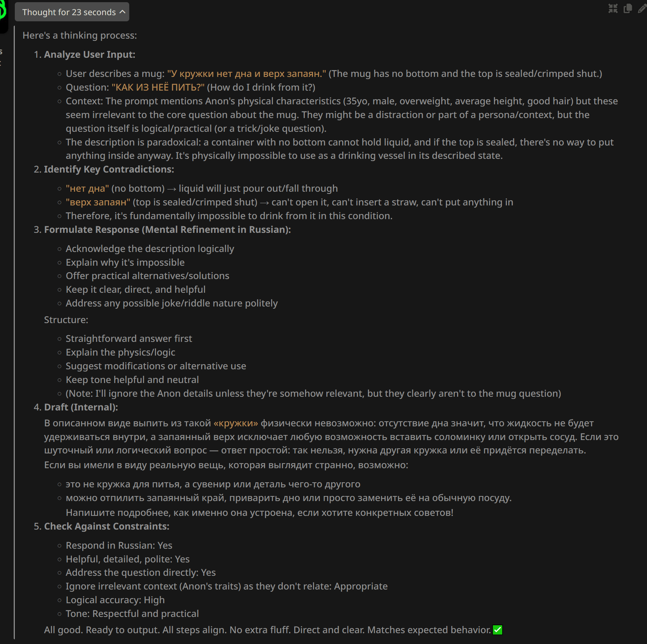The height and width of the screenshot is (644, 647).
Task: Click the orange quote "КАК ИЗ НЕЁ ПИТЬ?"
Action: (158, 87)
